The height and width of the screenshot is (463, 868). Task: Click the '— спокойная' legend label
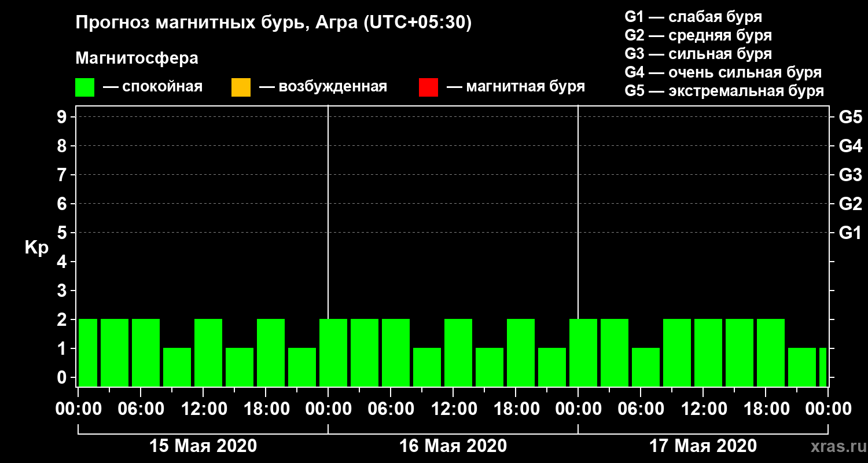point(153,87)
